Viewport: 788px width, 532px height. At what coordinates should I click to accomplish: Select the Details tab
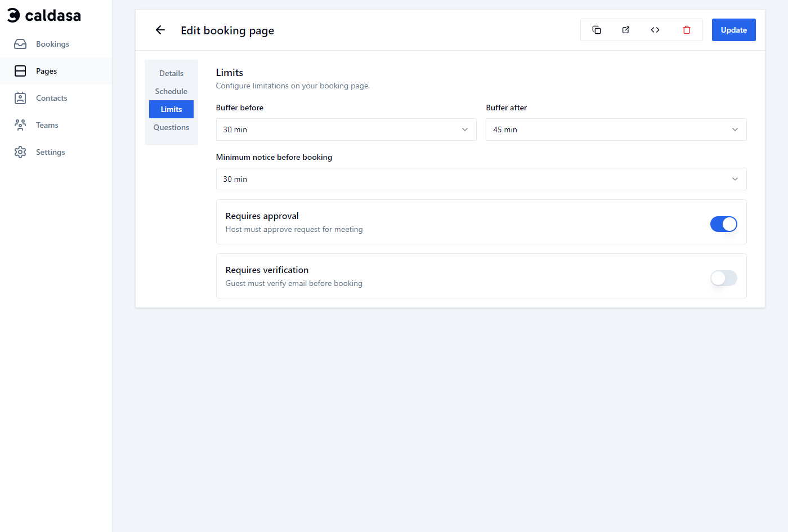[171, 73]
